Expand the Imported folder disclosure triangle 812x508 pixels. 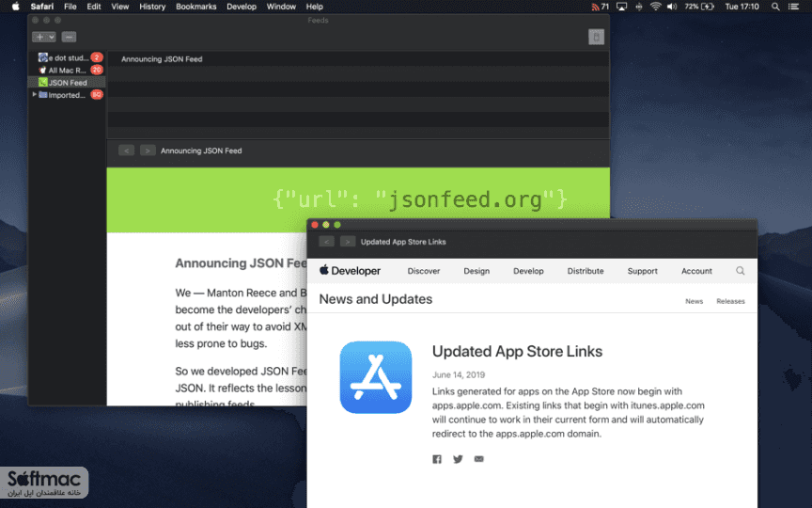[x=34, y=94]
